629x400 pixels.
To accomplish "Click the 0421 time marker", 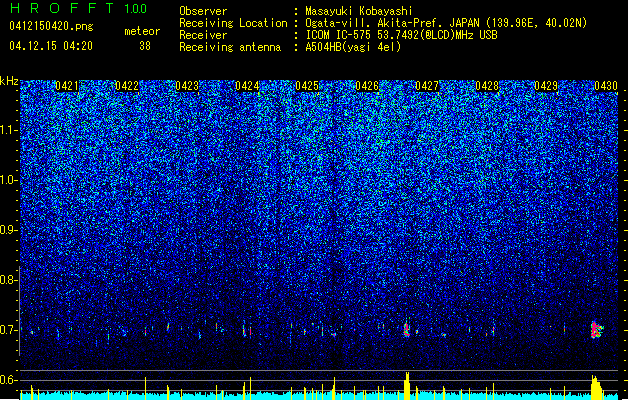I will 67,86.
